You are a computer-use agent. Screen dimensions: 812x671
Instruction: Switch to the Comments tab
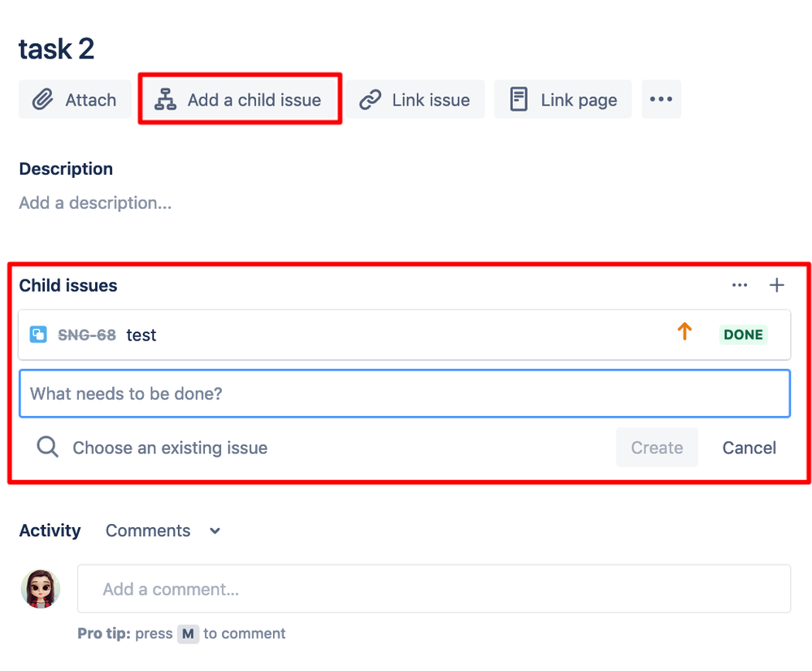[x=148, y=530]
